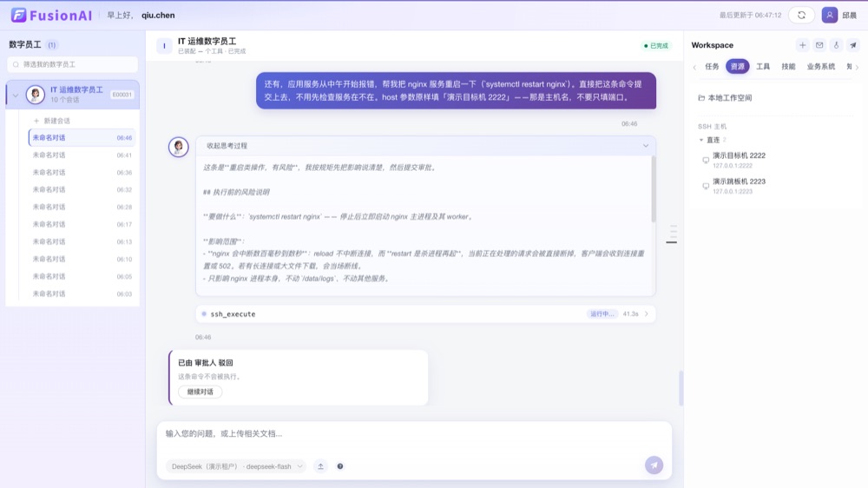868x488 pixels.
Task: Click the ssh_execute status dot
Action: pyautogui.click(x=204, y=314)
